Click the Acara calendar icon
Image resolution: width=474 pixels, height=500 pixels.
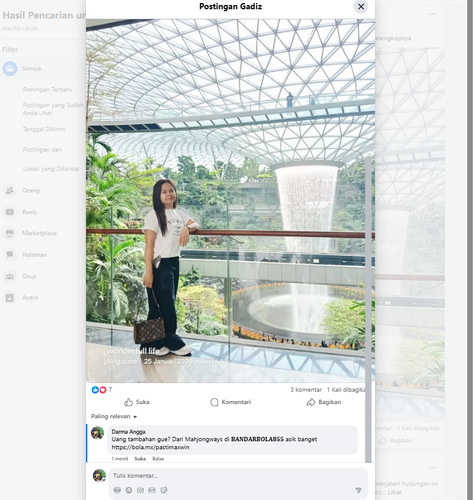click(10, 297)
